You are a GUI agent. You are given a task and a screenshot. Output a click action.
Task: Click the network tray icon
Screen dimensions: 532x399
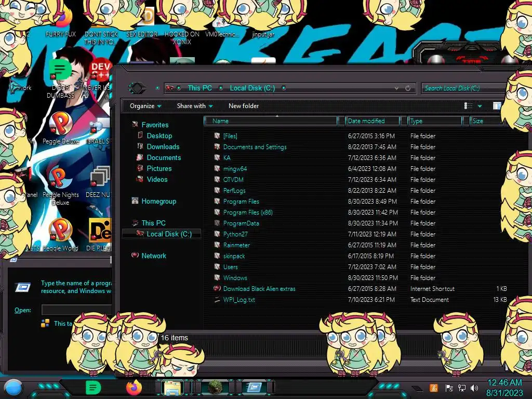pos(462,388)
